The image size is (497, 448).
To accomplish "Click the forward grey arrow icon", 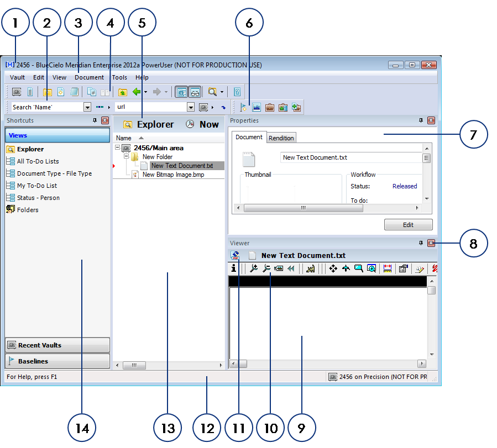I will coord(157,92).
